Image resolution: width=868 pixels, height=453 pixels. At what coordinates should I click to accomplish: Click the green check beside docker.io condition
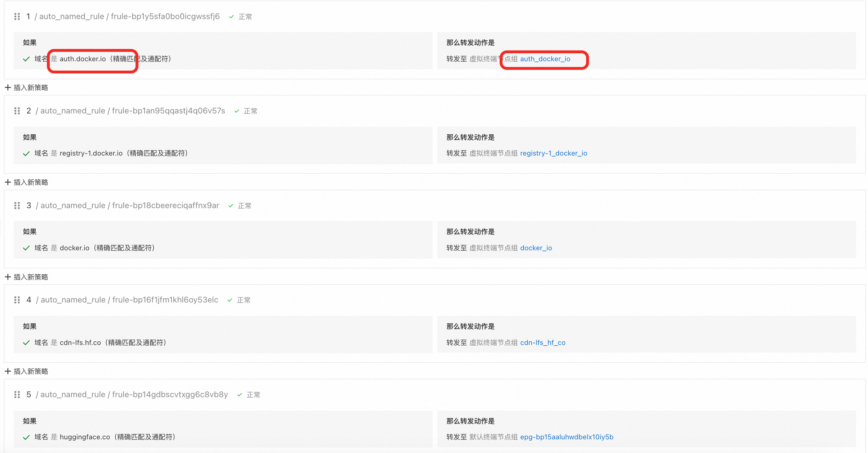[26, 248]
